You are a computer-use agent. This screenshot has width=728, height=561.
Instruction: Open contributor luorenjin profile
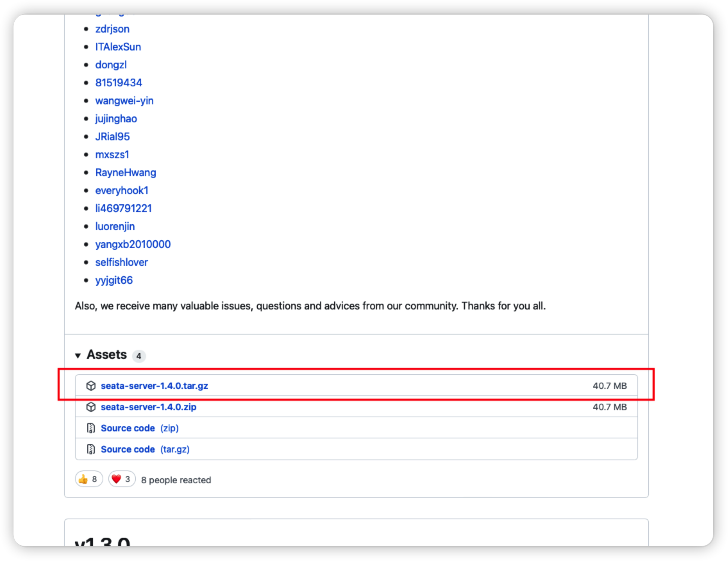tap(115, 226)
